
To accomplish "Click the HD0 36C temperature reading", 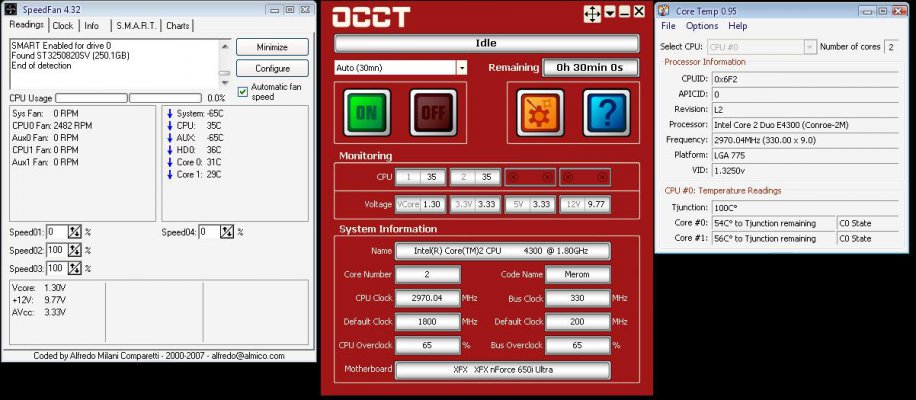I will (x=193, y=149).
